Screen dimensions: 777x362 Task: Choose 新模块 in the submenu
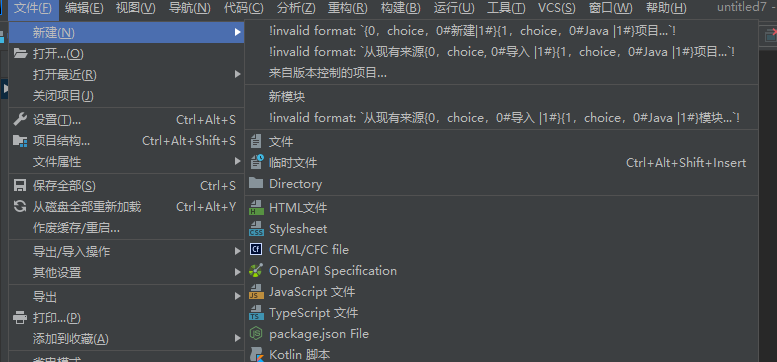point(501,97)
